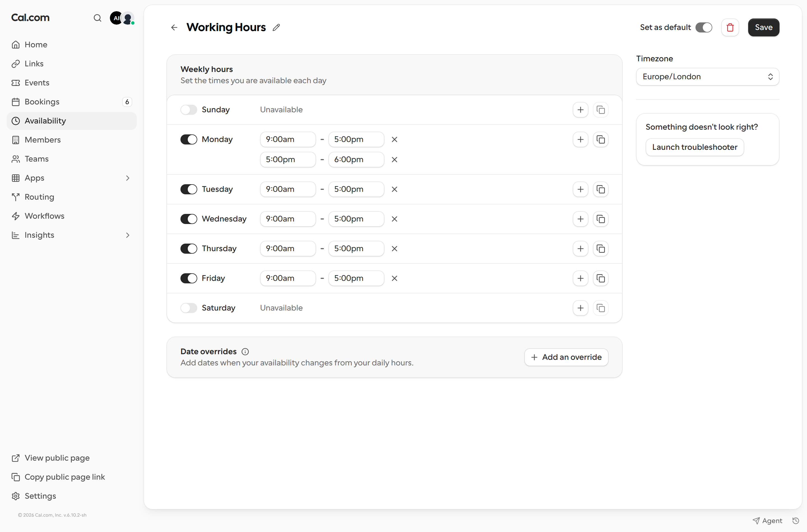Go back using the left arrow icon
The width and height of the screenshot is (807, 532).
tap(174, 27)
